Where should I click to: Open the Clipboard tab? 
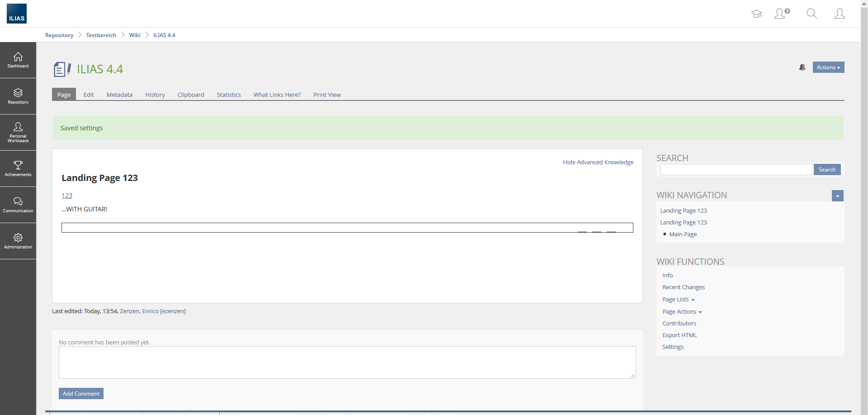(x=191, y=95)
